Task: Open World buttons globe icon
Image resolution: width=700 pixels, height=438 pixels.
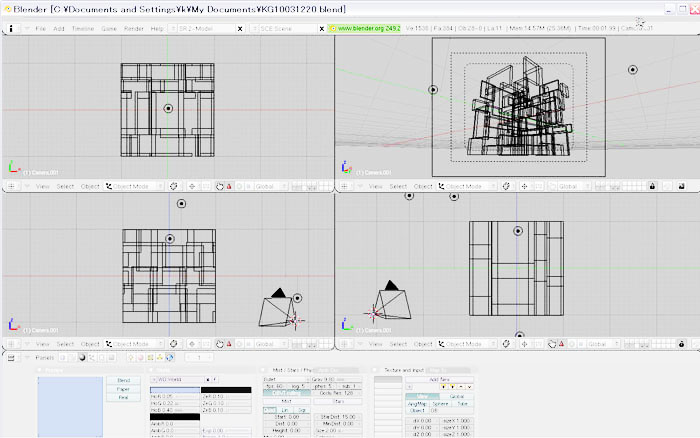Action: (170, 358)
